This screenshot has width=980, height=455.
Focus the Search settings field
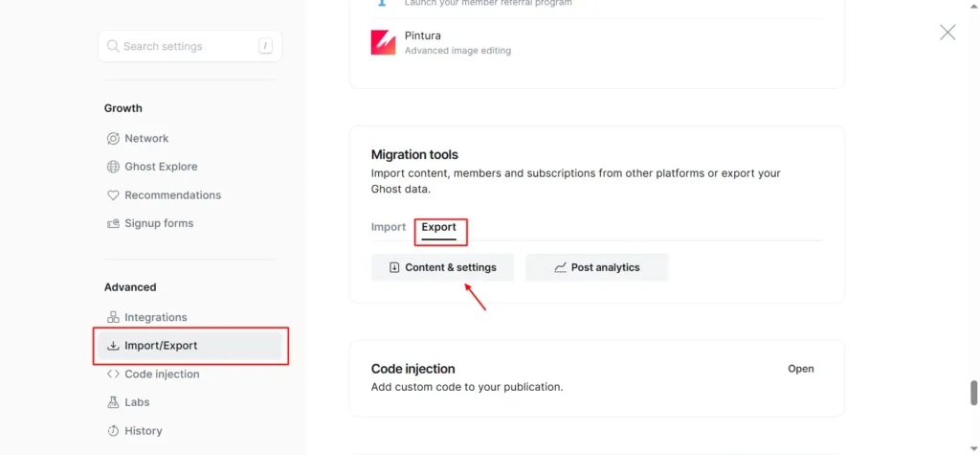(187, 46)
